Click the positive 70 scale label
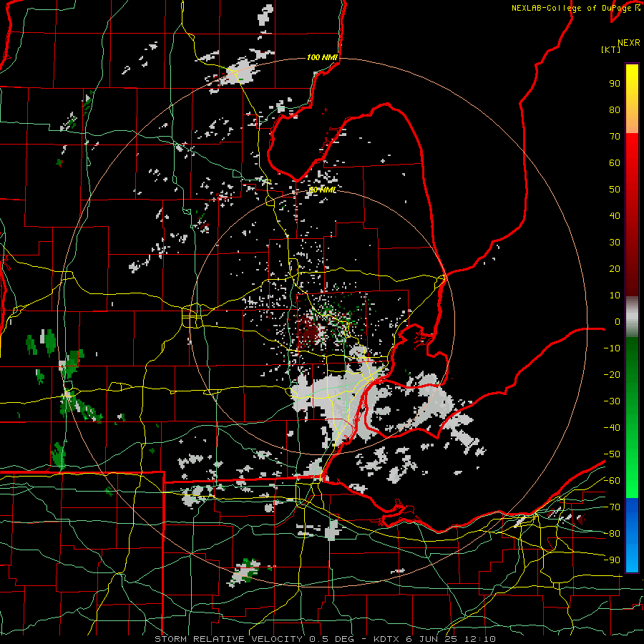Image resolution: width=644 pixels, height=644 pixels. 615,137
